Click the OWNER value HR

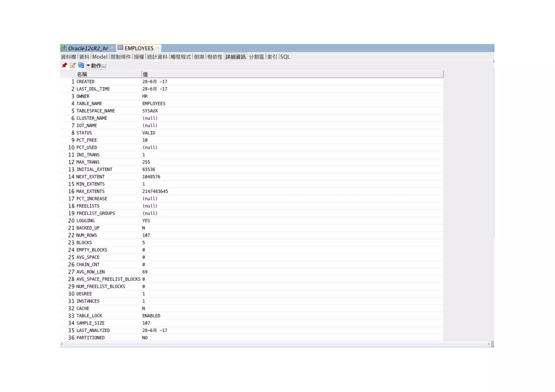coord(145,96)
